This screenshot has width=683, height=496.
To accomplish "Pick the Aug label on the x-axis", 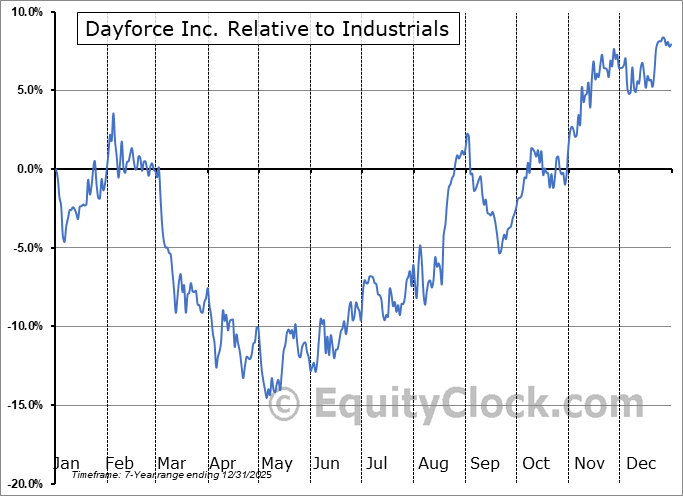I will pyautogui.click(x=432, y=463).
